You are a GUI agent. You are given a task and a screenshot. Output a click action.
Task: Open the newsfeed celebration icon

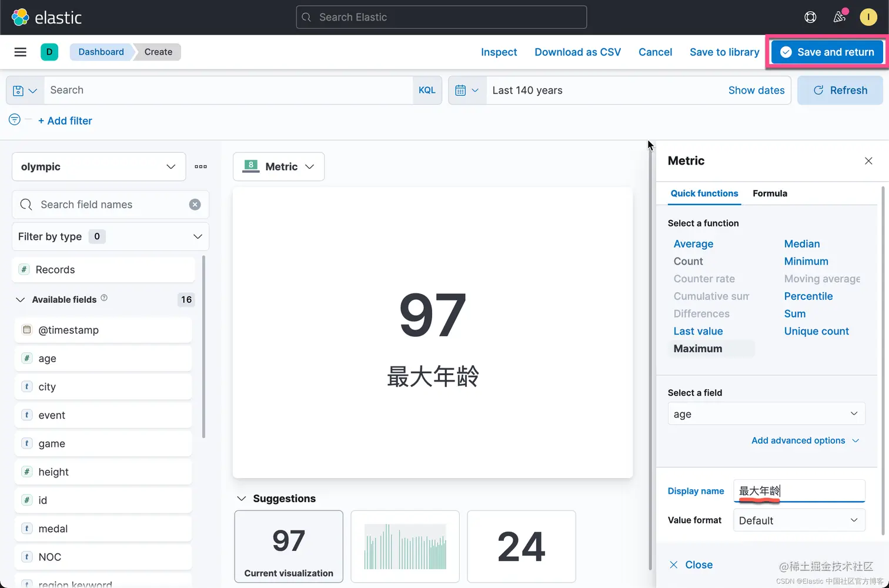[x=840, y=16]
